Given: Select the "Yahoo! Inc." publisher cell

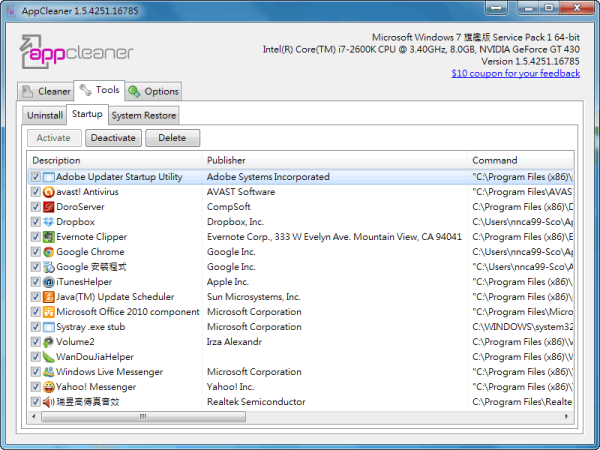Looking at the screenshot, I should pyautogui.click(x=230, y=387).
